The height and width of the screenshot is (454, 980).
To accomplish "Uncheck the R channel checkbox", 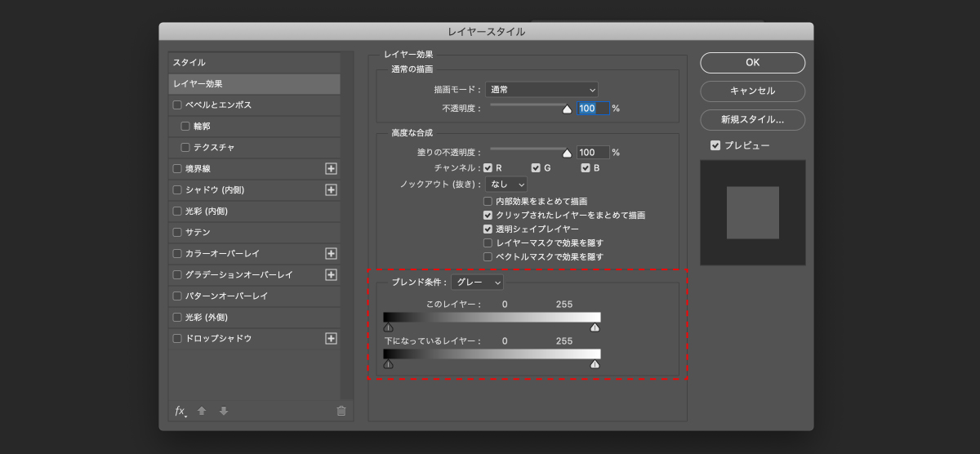I will pyautogui.click(x=488, y=168).
